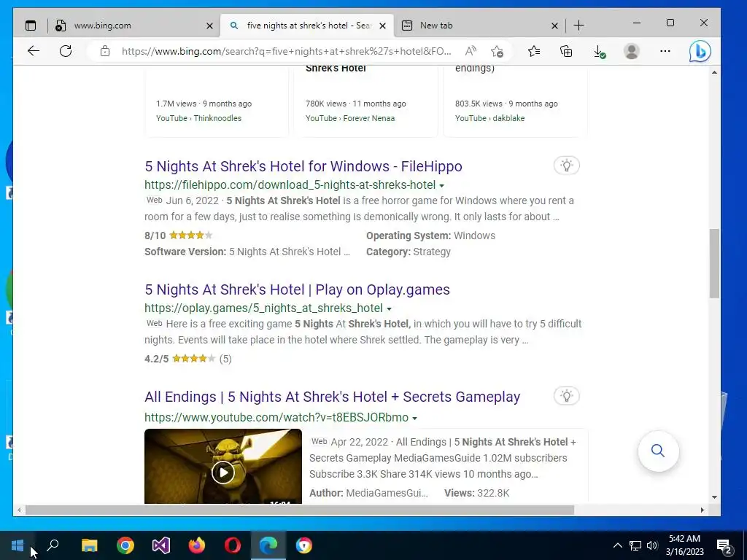Open 5 Nights At Shrek's Hotel FileHippo link
The height and width of the screenshot is (560, 747).
pyautogui.click(x=303, y=166)
